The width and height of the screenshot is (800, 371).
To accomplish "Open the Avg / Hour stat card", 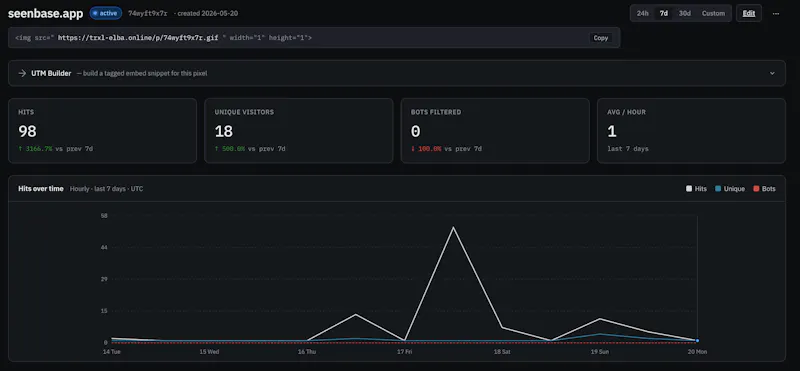I will [x=691, y=131].
